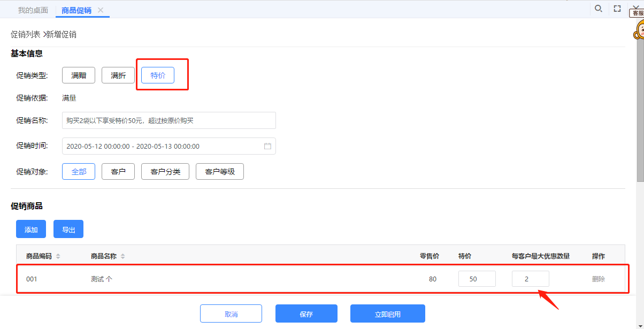Switch to 我的桌面 tab
The width and height of the screenshot is (644, 329).
33,10
